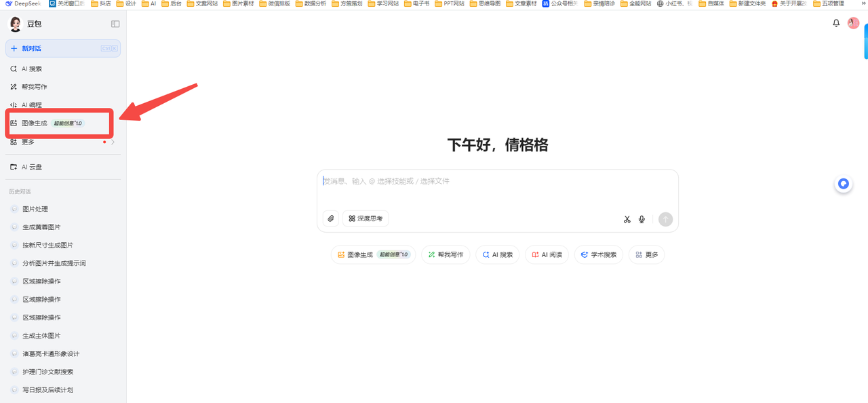868x403 pixels.
Task: Open the DeepSeek bookmark
Action: [x=23, y=3]
